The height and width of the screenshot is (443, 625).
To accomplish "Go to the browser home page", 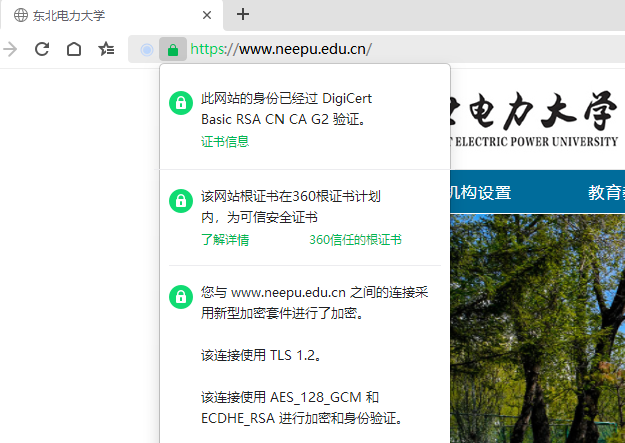I will pos(74,49).
